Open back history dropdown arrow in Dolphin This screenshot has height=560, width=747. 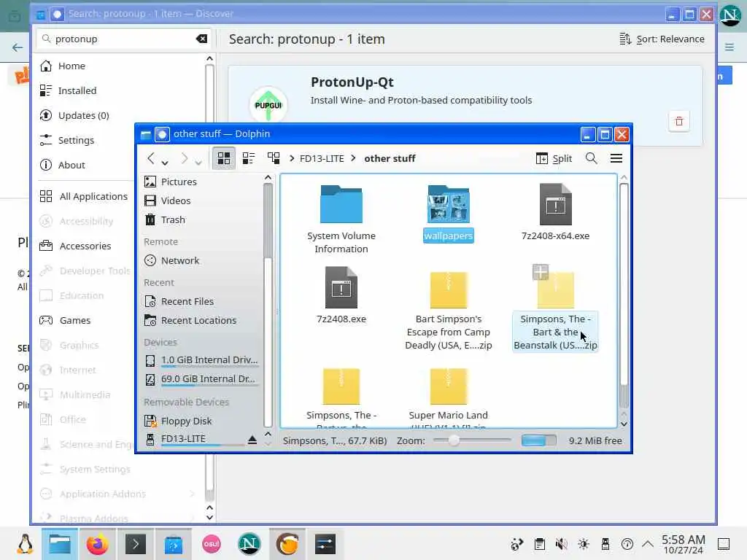(165, 163)
